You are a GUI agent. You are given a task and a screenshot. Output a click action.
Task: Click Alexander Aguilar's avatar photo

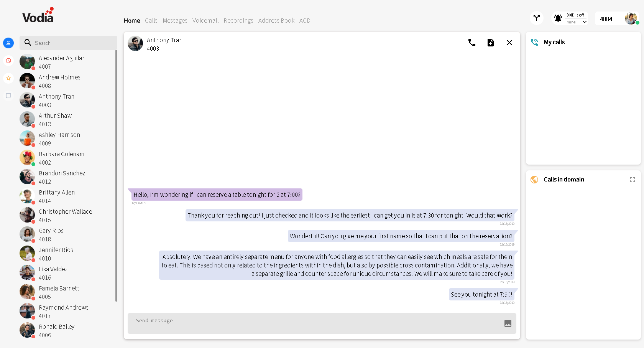coord(27,61)
